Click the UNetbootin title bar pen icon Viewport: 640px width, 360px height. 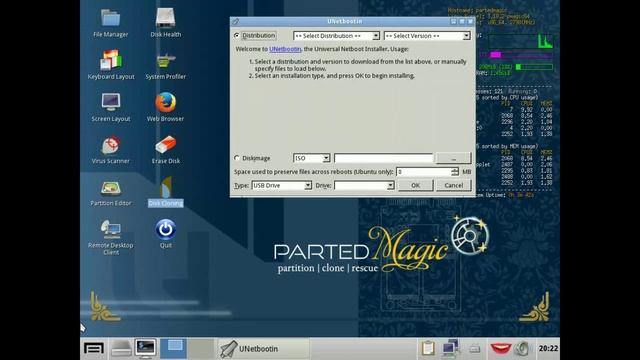236,22
